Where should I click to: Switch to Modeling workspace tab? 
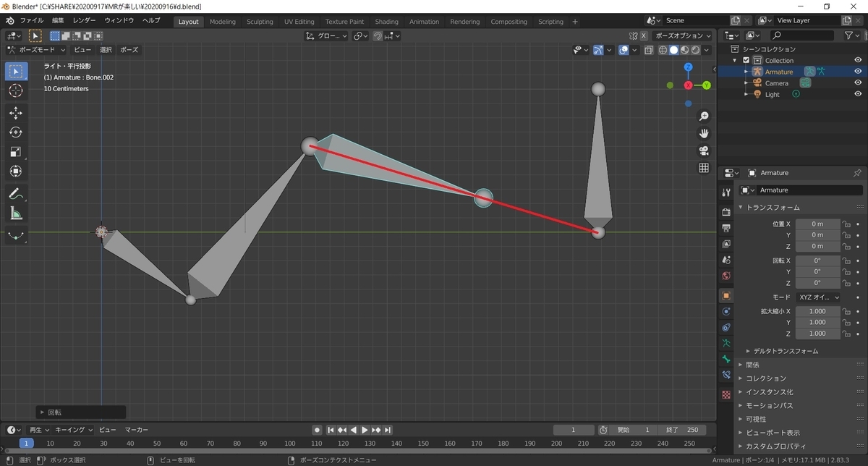(x=223, y=22)
